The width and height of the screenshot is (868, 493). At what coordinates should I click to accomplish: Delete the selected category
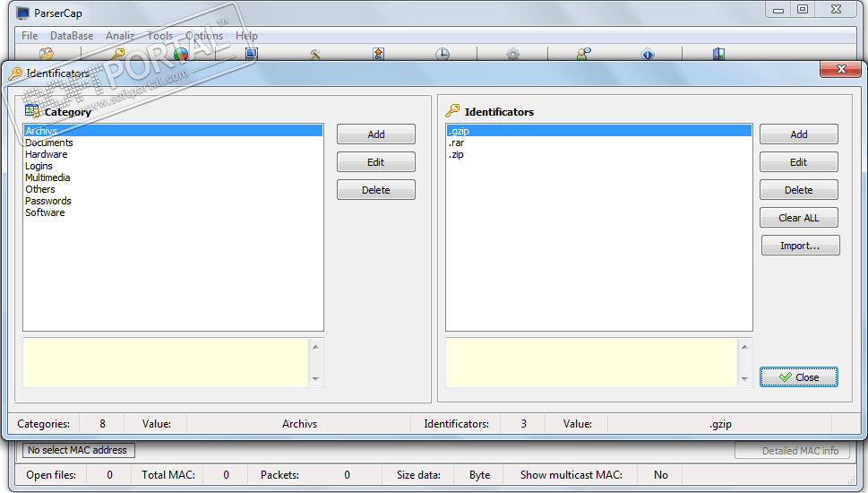(376, 189)
